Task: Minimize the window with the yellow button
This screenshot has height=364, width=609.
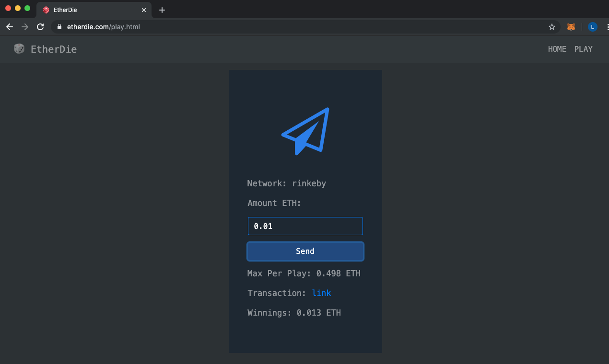Action: 18,8
